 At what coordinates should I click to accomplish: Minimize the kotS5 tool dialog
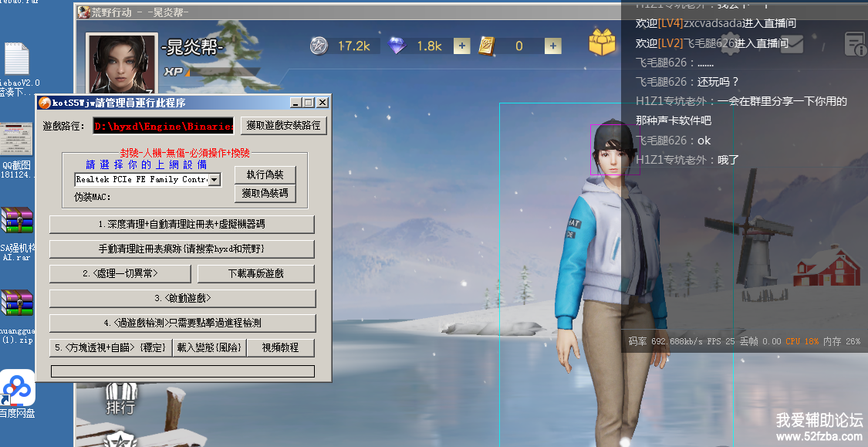click(x=296, y=103)
